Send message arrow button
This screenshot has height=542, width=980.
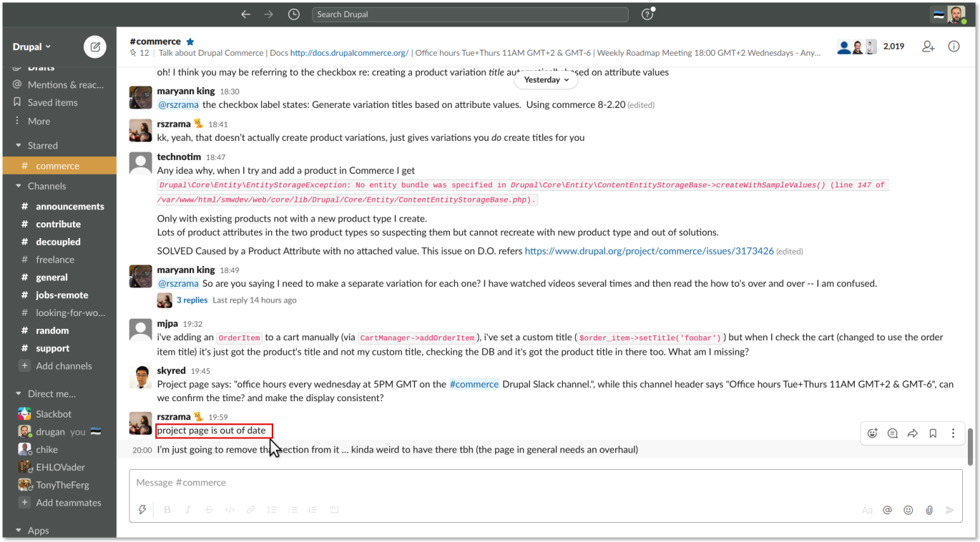pos(950,511)
